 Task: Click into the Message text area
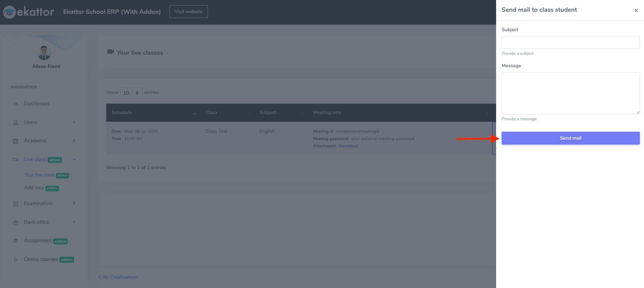tap(570, 93)
